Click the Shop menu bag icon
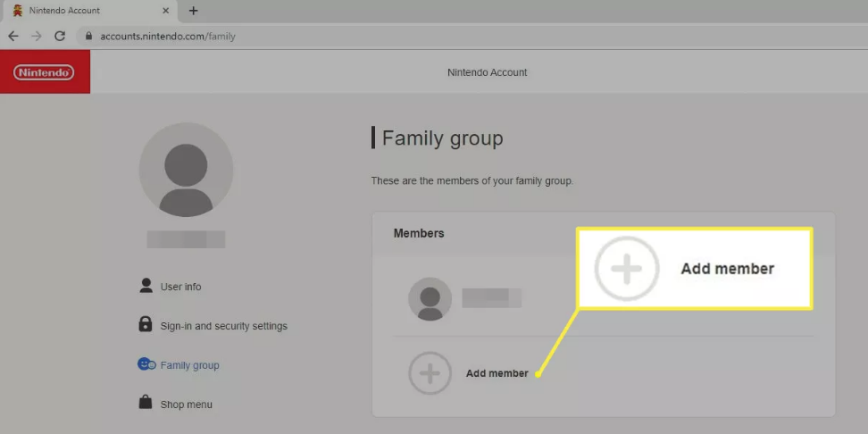The width and height of the screenshot is (868, 434). (145, 402)
